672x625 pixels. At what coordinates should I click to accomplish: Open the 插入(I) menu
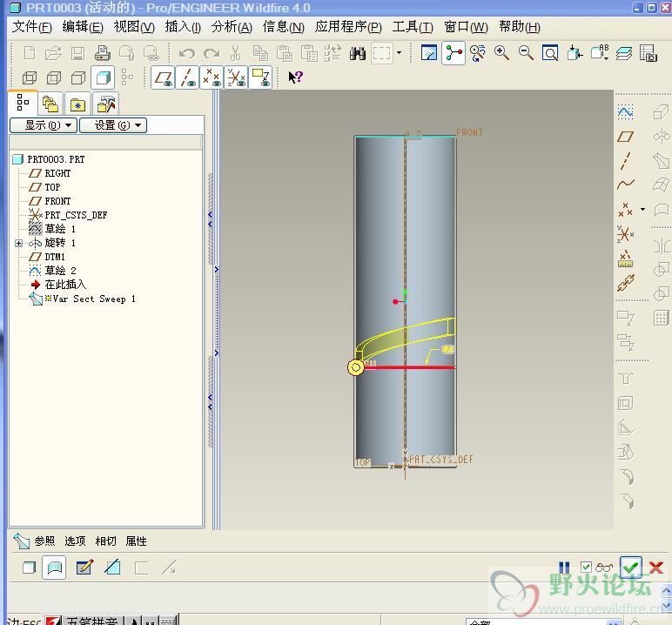pyautogui.click(x=183, y=27)
